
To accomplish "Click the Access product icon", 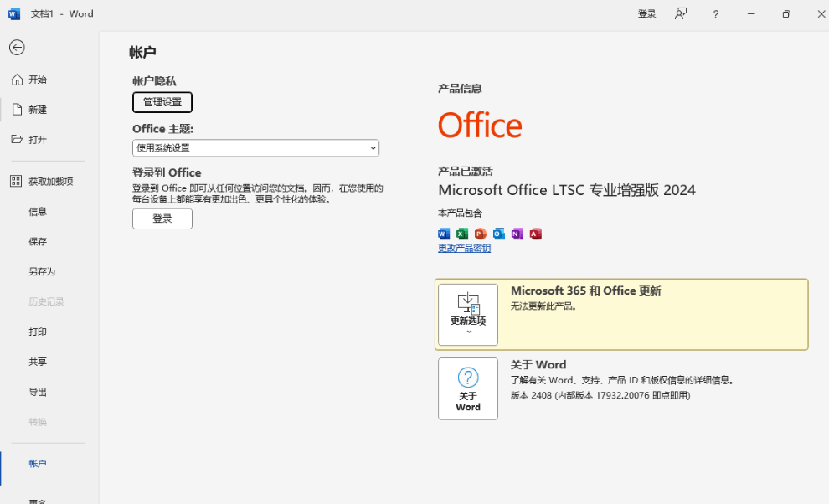I will [536, 234].
